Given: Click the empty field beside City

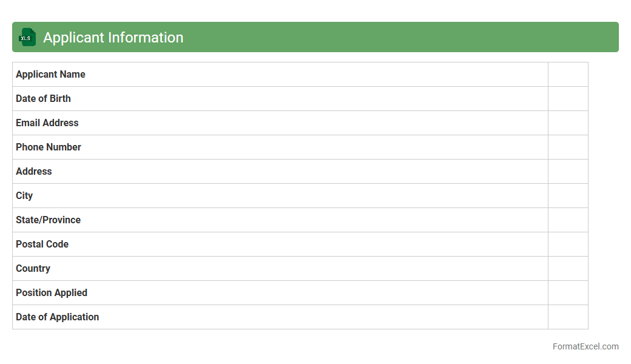Looking at the screenshot, I should [568, 196].
